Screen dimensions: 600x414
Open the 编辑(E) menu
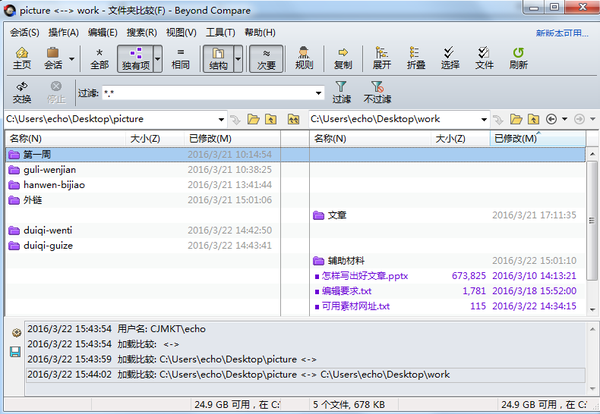[x=103, y=33]
